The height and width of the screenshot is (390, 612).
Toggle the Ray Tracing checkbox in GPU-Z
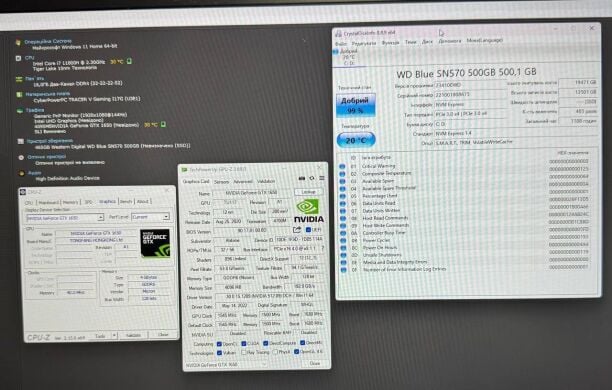click(x=244, y=353)
